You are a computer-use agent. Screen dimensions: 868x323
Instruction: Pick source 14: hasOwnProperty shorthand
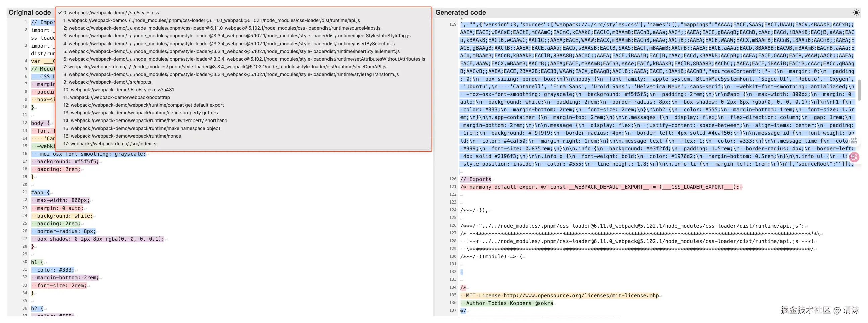tap(243, 121)
